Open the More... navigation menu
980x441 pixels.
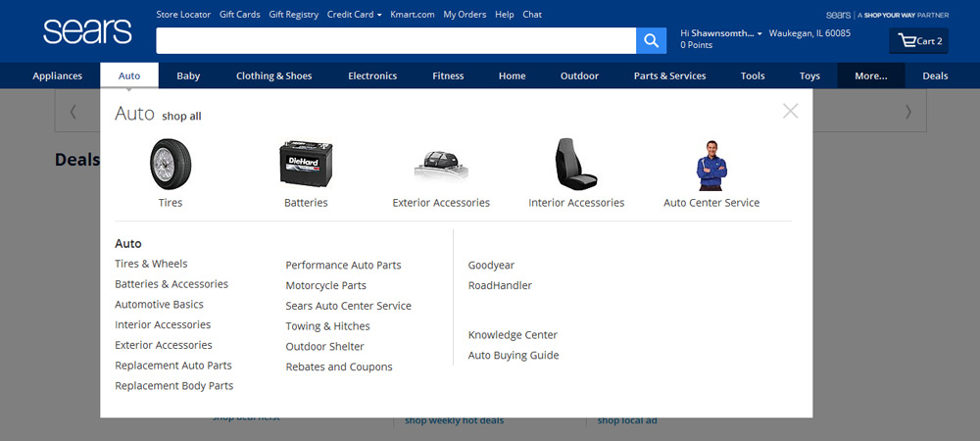coord(870,75)
